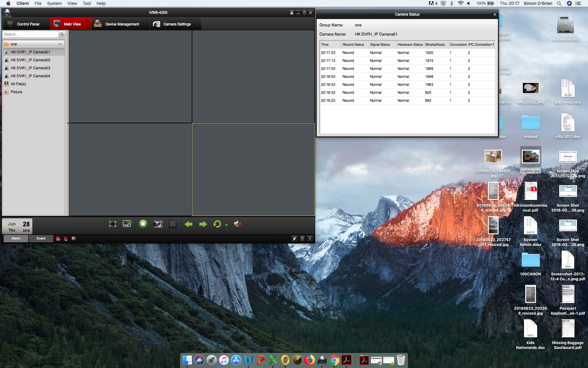Open the layout division selector icon
588x368 pixels.
[127, 224]
